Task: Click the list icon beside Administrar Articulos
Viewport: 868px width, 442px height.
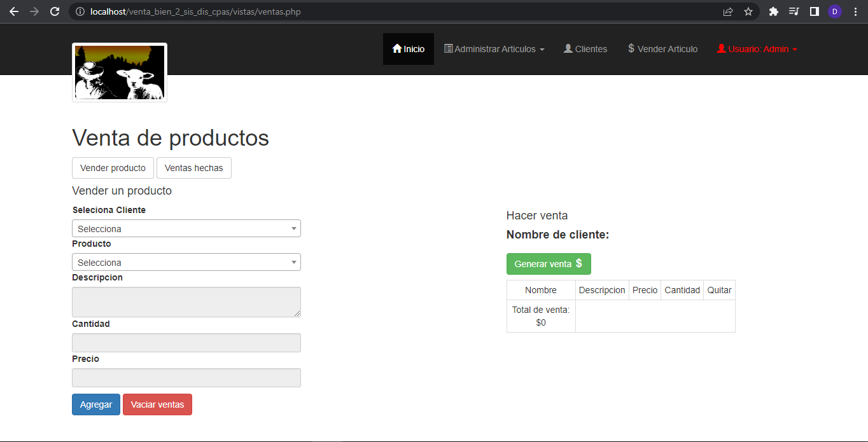Action: point(447,48)
